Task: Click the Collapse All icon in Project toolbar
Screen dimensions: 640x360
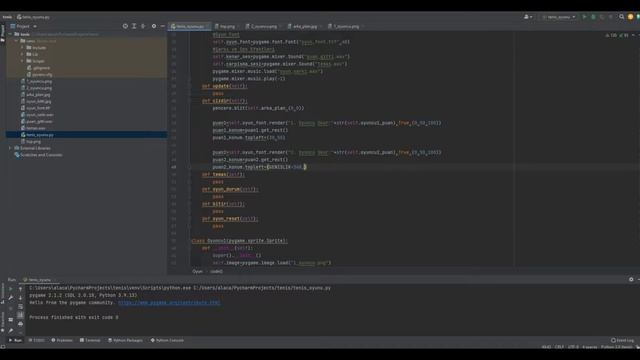Action: (x=143, y=26)
